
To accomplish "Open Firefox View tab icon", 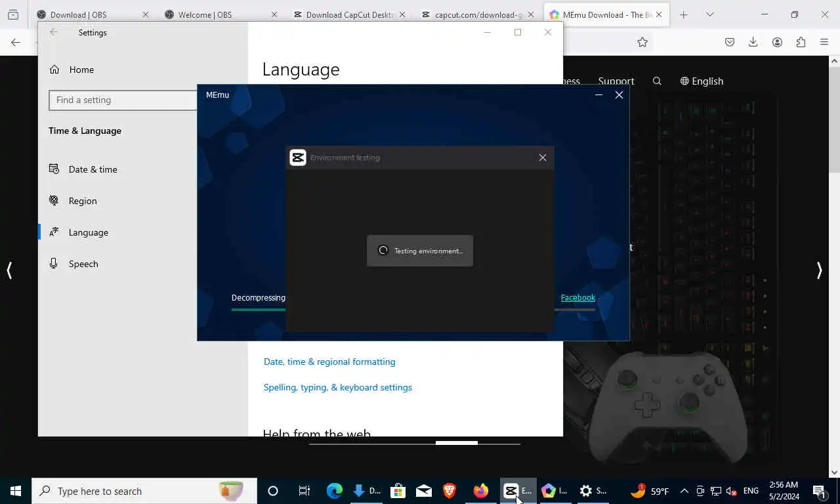I will tap(13, 14).
